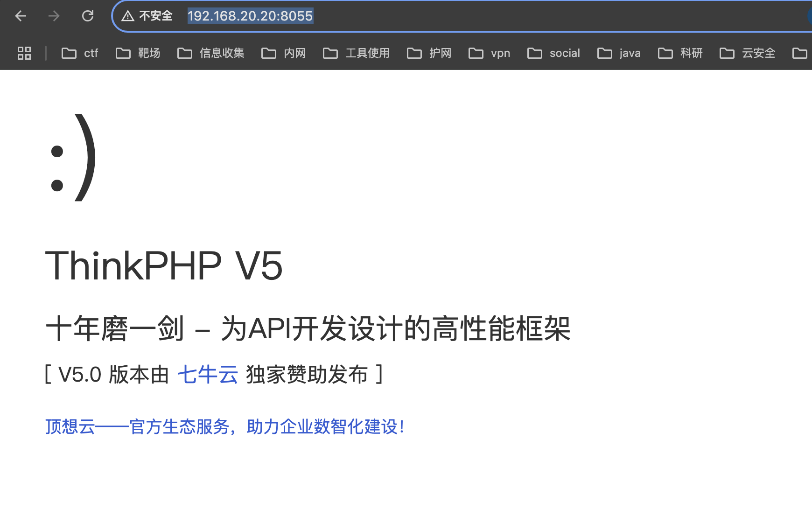Click the smiley face :) text
This screenshot has height=530, width=812.
[73, 158]
